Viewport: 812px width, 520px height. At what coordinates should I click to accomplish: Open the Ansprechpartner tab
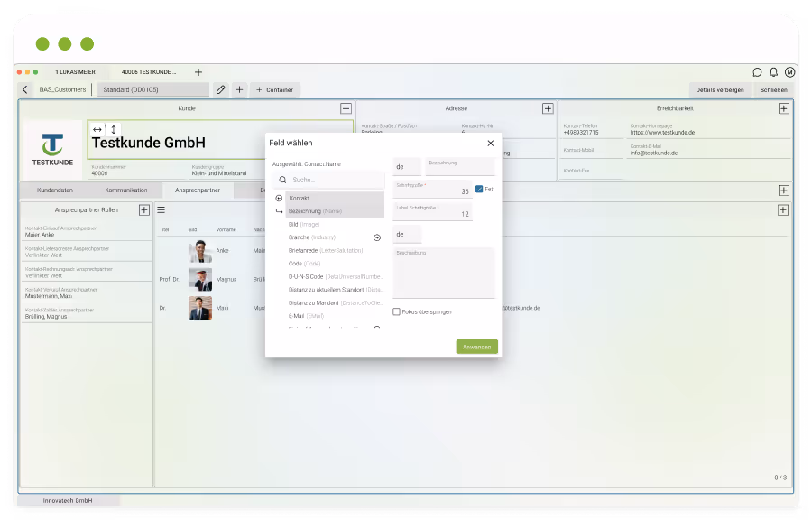click(x=198, y=190)
